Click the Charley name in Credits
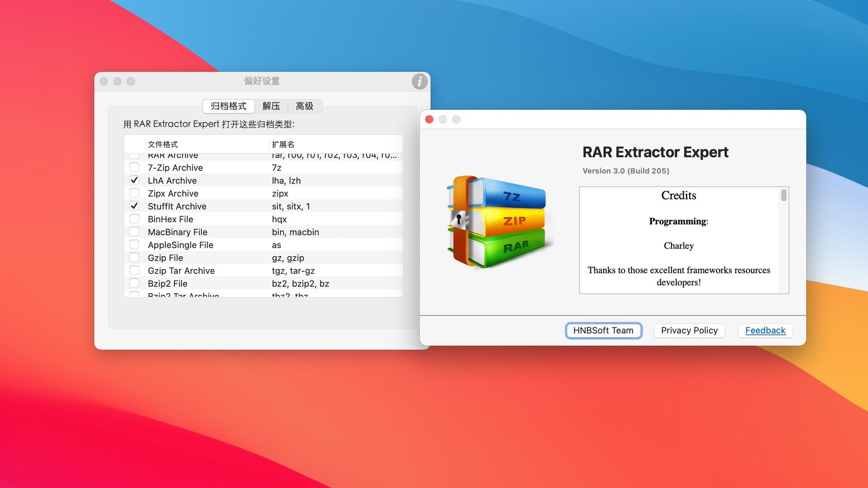Viewport: 868px width, 488px height. pyautogui.click(x=679, y=245)
